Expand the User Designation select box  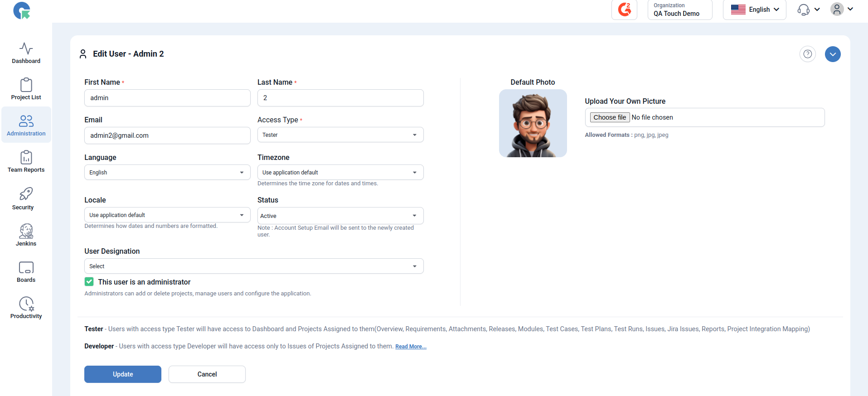click(254, 266)
